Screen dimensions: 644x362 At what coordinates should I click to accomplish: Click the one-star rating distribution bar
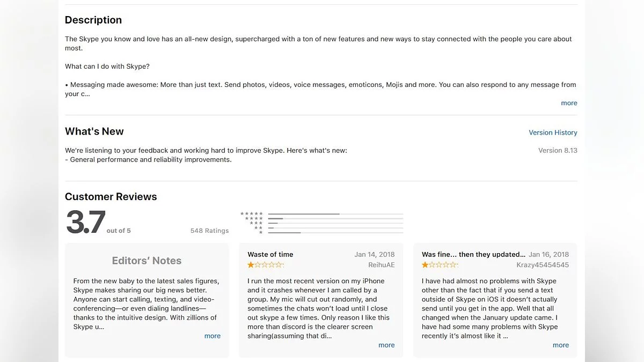pyautogui.click(x=335, y=233)
